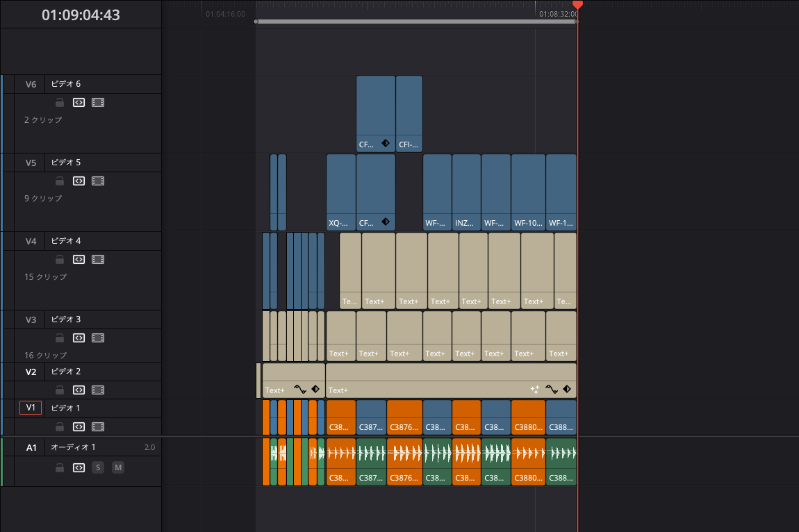The width and height of the screenshot is (799, 532).
Task: Click the red playhead marker handle
Action: pos(577,4)
